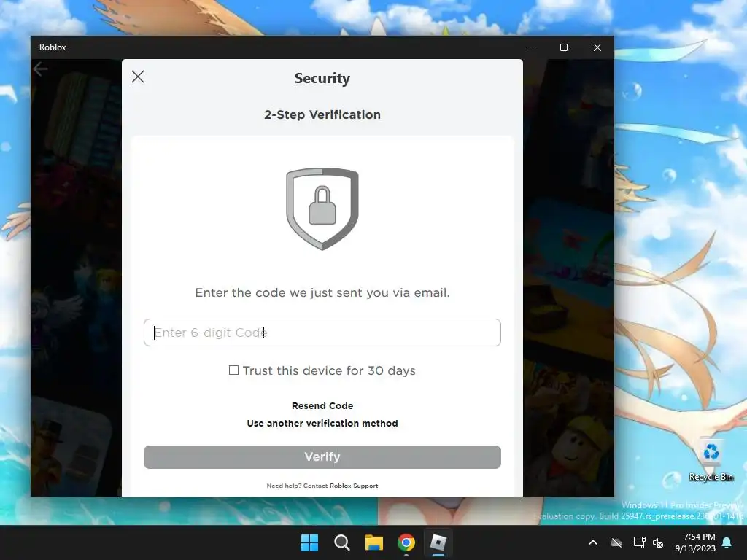Click the cloud sync tray icon
The width and height of the screenshot is (747, 560).
point(616,542)
